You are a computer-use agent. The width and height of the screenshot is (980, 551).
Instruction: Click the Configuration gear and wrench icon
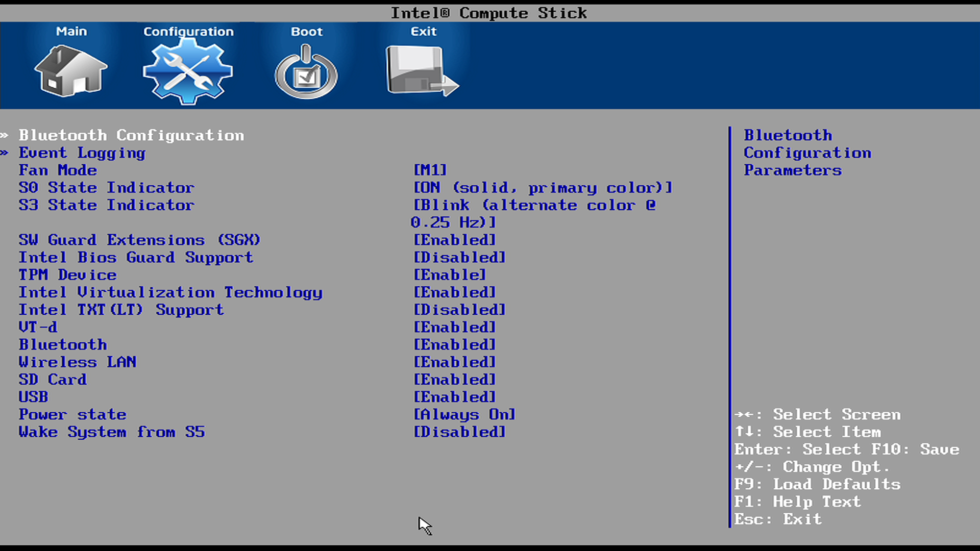pyautogui.click(x=188, y=71)
